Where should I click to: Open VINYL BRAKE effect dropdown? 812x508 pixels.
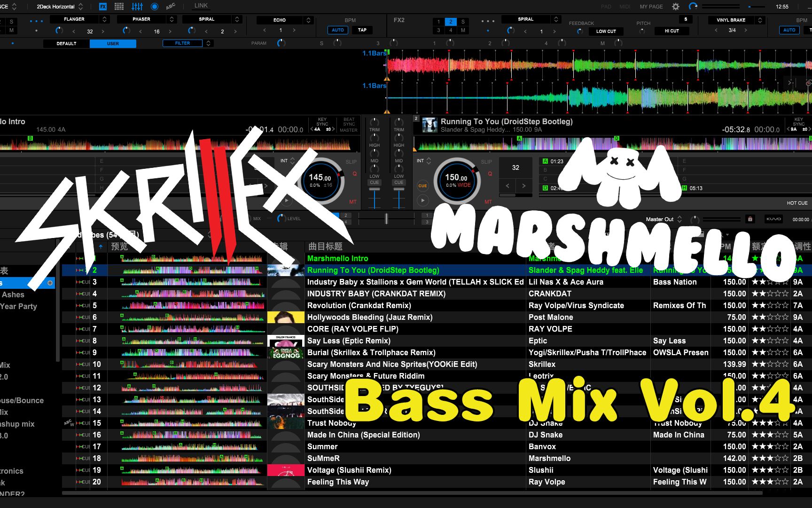tap(760, 20)
